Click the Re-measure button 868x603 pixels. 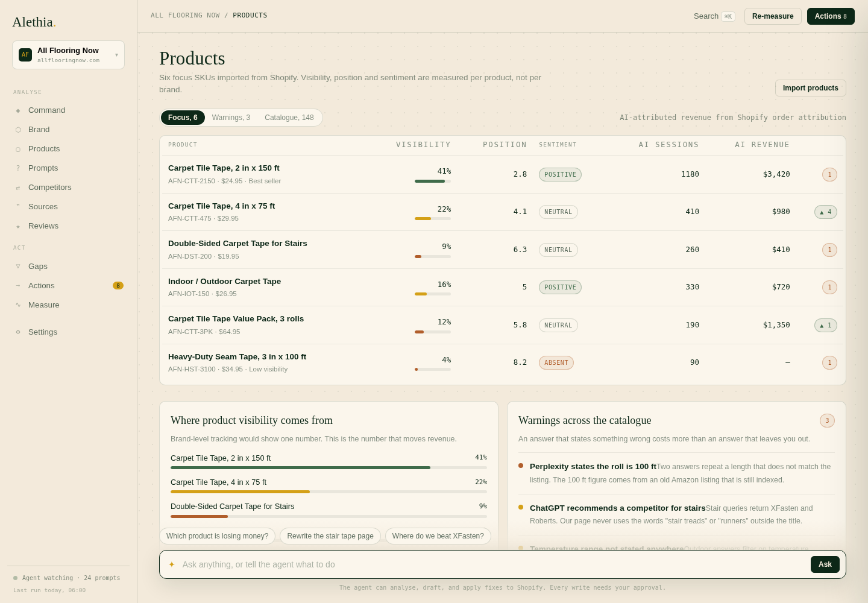coord(773,16)
